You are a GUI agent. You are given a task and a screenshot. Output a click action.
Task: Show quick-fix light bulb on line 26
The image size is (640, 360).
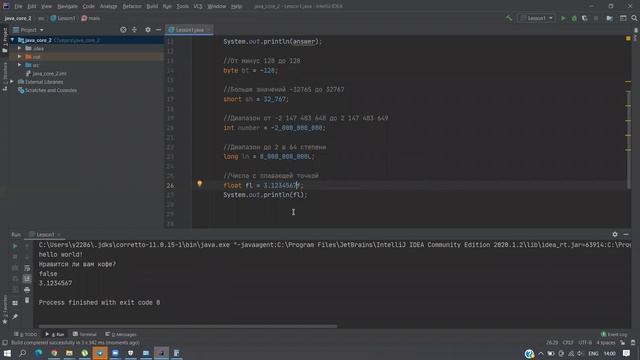(x=200, y=184)
